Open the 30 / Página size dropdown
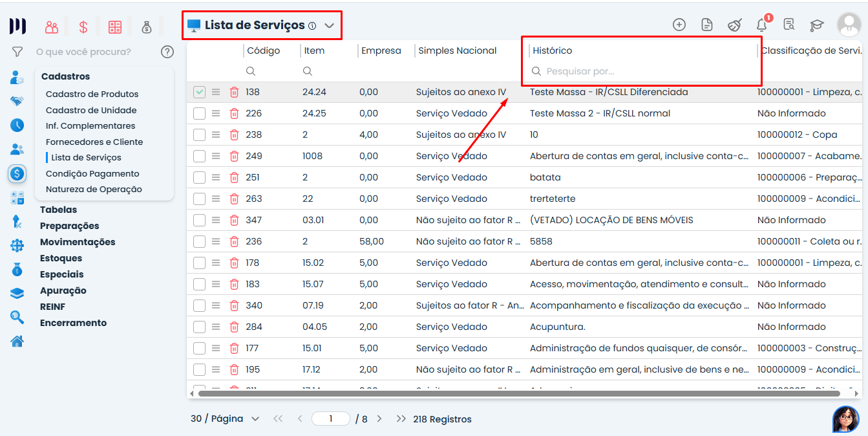Viewport: 868px width, 436px height. coord(225,419)
